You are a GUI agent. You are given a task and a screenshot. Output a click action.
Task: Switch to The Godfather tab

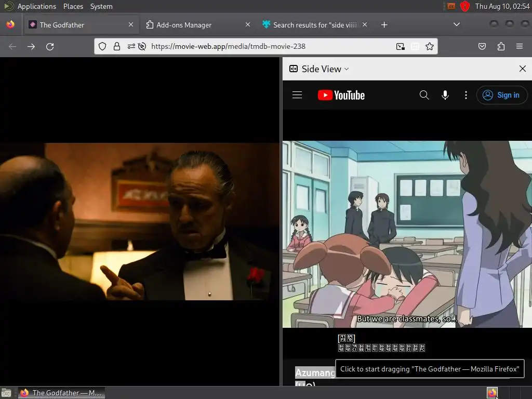(81, 25)
